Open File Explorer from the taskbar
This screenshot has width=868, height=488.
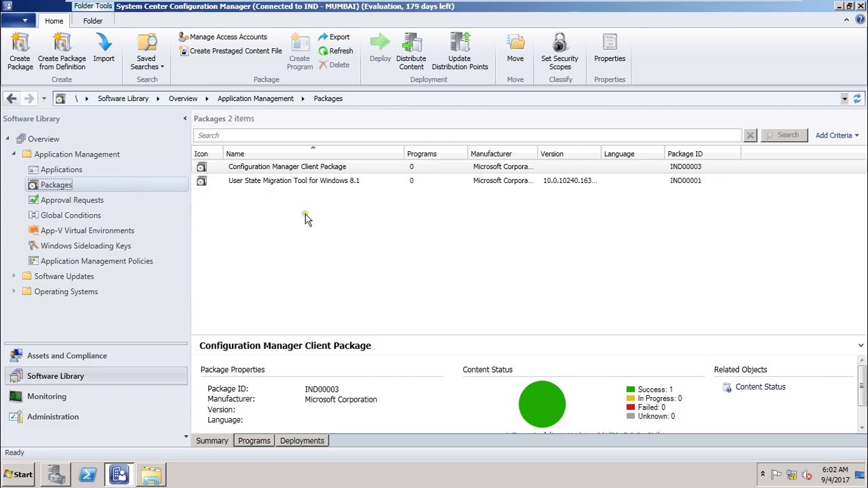151,475
